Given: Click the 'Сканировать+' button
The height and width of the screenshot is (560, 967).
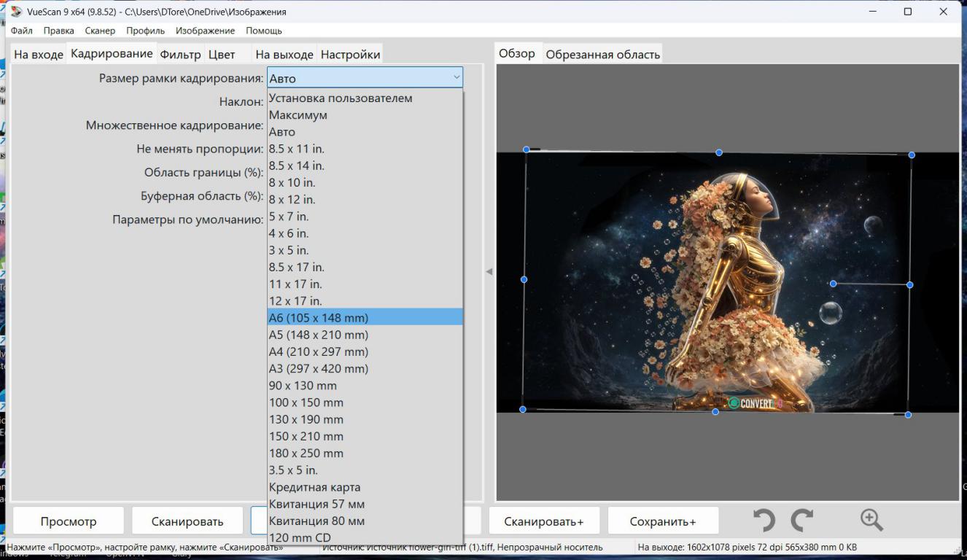Looking at the screenshot, I should [544, 521].
